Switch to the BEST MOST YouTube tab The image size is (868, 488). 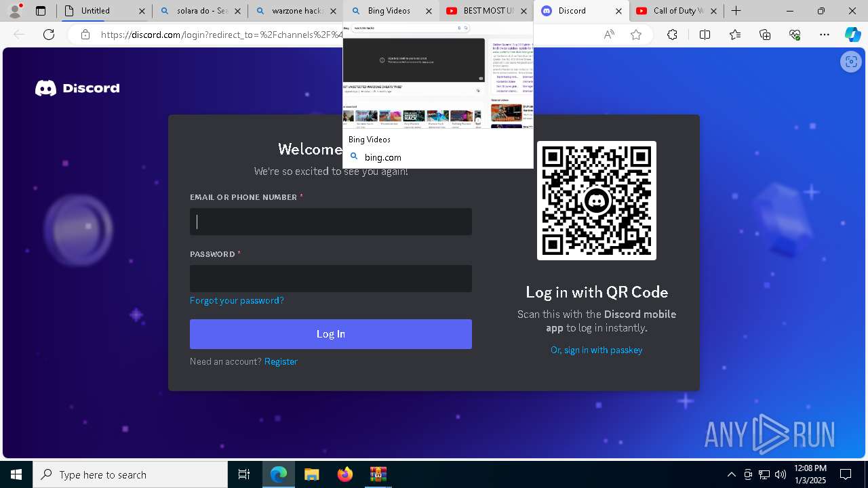coord(486,11)
